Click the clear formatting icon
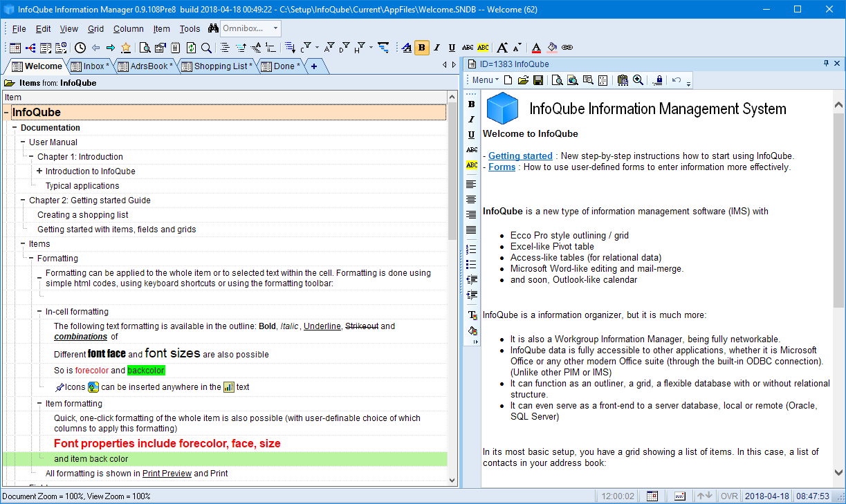This screenshot has width=846, height=504. click(x=407, y=48)
